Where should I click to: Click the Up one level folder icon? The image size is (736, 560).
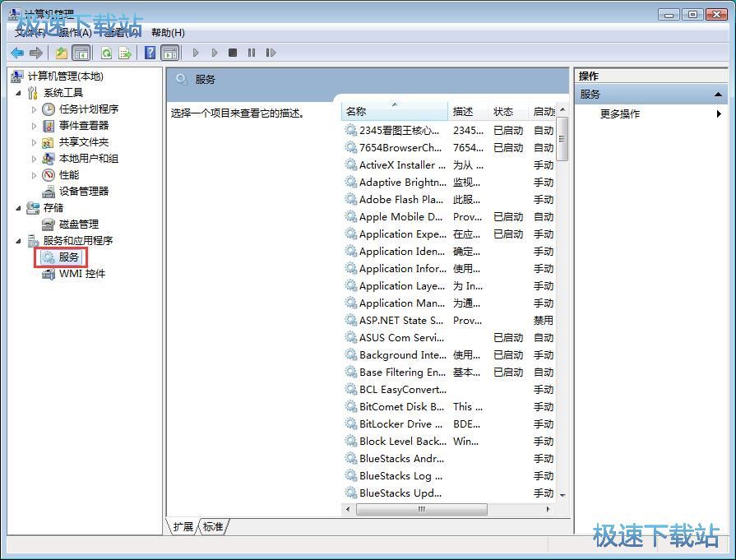pyautogui.click(x=61, y=53)
